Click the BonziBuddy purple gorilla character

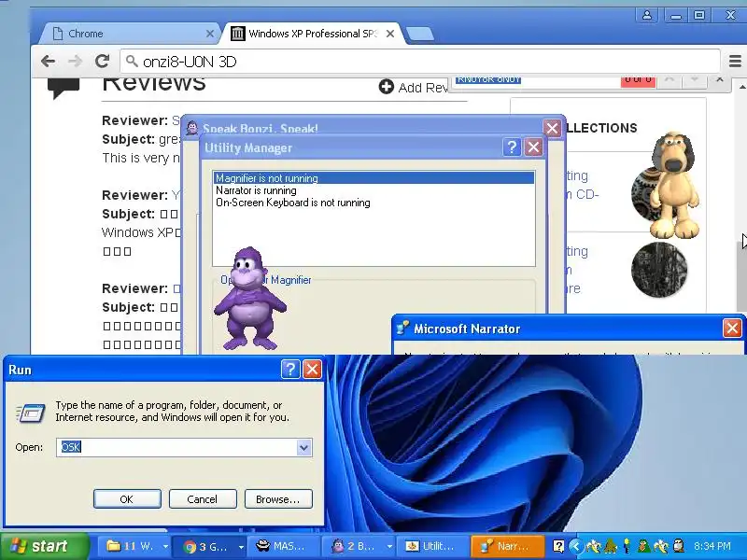click(248, 299)
